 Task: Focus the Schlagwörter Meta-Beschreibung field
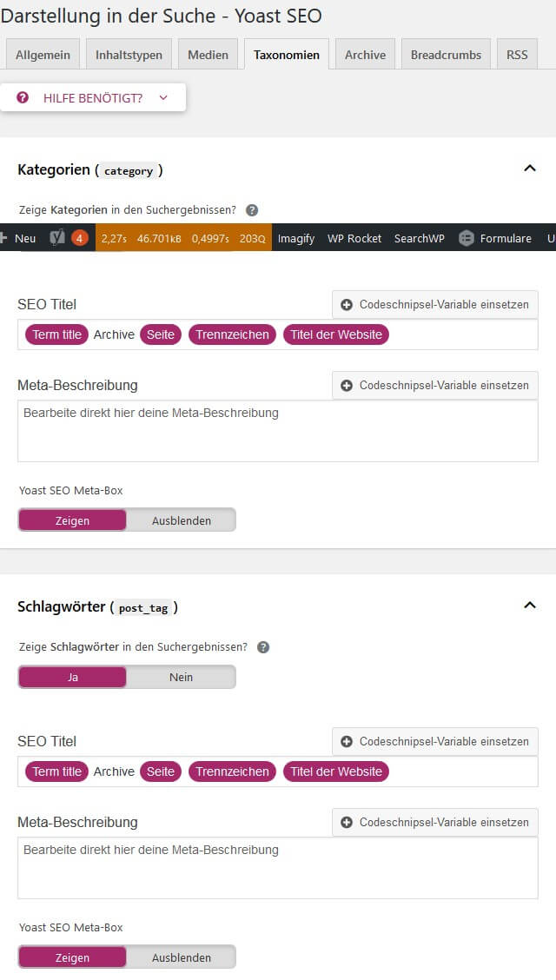click(x=277, y=868)
